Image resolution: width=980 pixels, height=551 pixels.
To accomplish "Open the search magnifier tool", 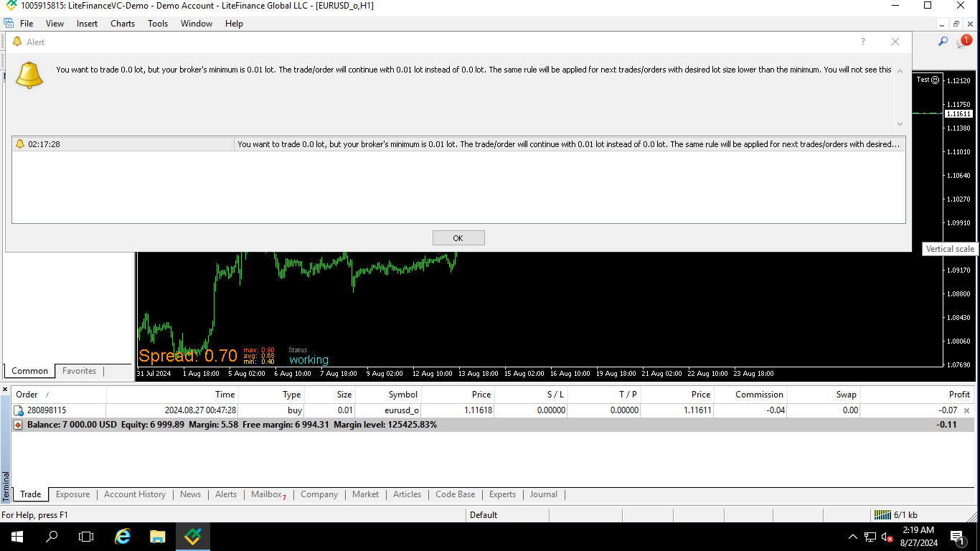I will pos(943,42).
